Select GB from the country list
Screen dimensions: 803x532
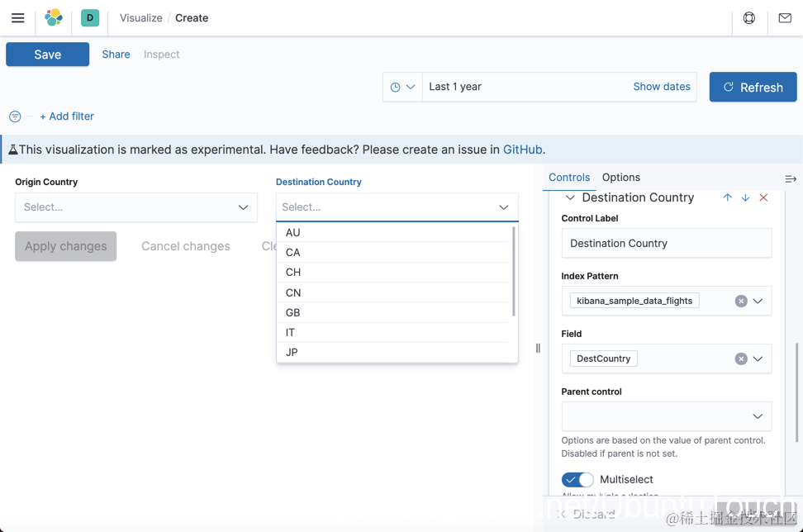[x=293, y=312]
